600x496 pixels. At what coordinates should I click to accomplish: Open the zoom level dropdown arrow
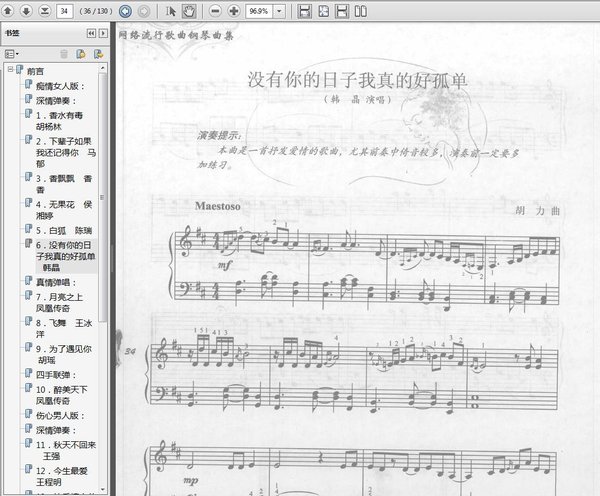[280, 11]
